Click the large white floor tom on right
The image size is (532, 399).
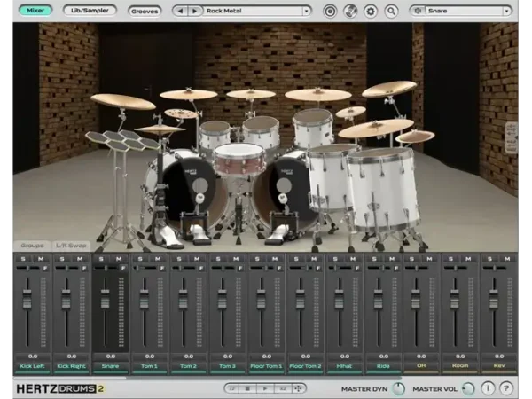point(383,190)
